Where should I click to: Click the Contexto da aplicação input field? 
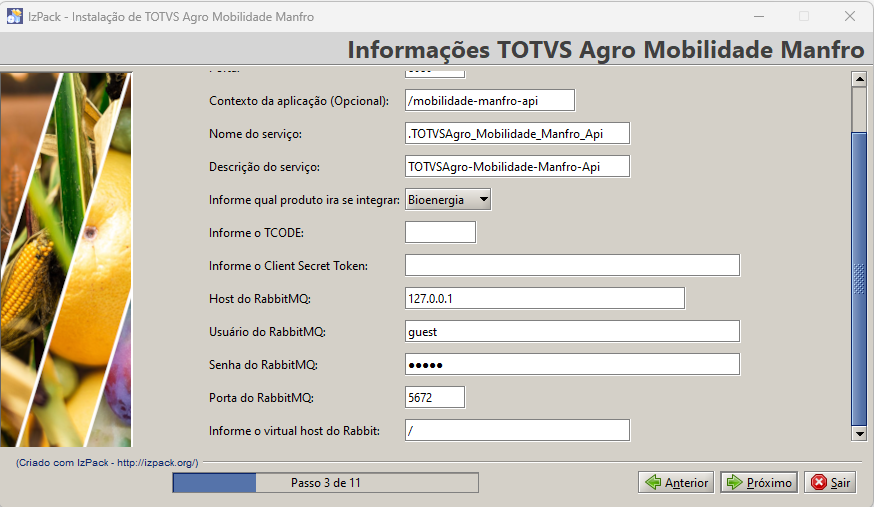tap(490, 101)
